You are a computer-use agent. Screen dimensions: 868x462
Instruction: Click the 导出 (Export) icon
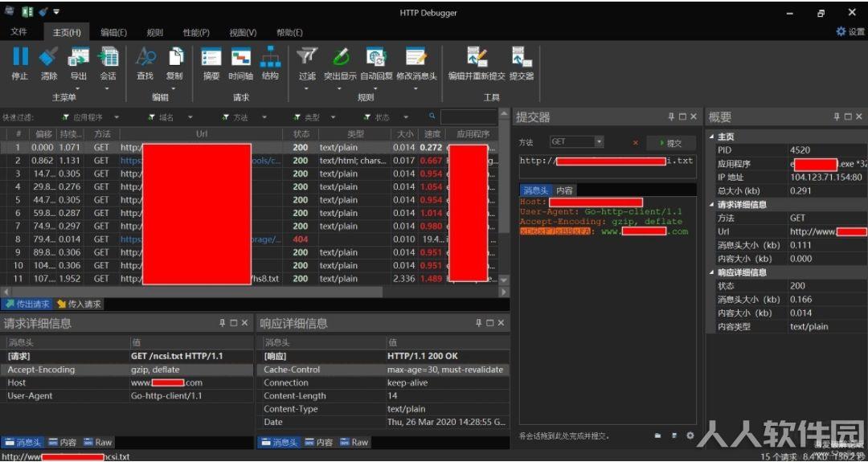[78, 56]
